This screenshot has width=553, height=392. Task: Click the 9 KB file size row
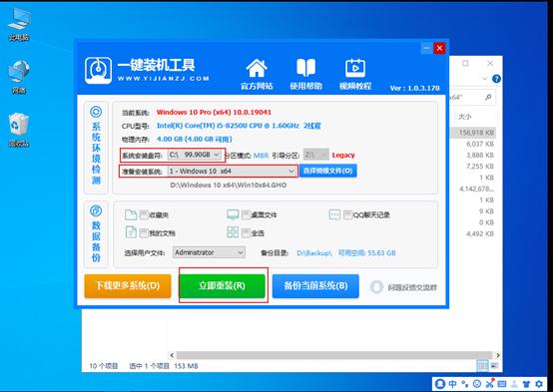[x=486, y=211]
